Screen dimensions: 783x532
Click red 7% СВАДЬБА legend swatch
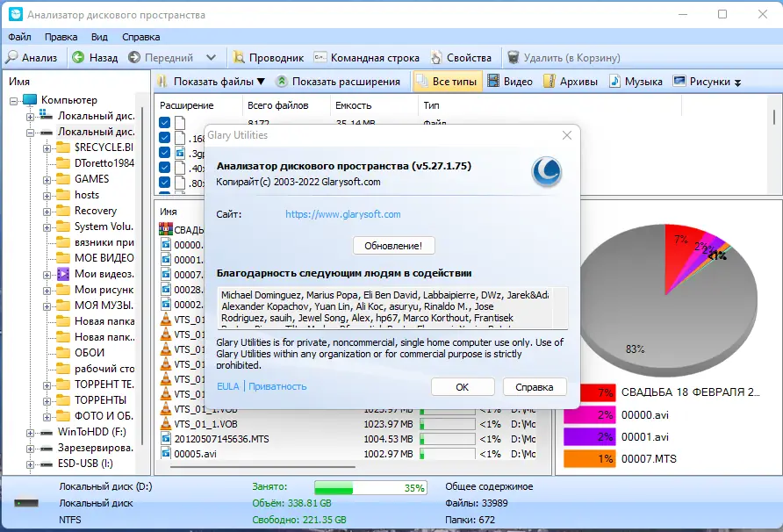tap(599, 392)
